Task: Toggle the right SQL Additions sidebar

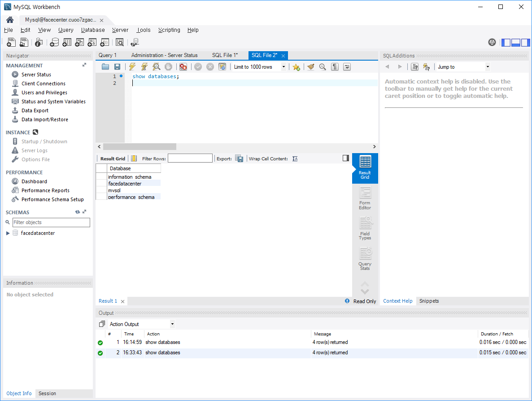Action: tap(526, 43)
